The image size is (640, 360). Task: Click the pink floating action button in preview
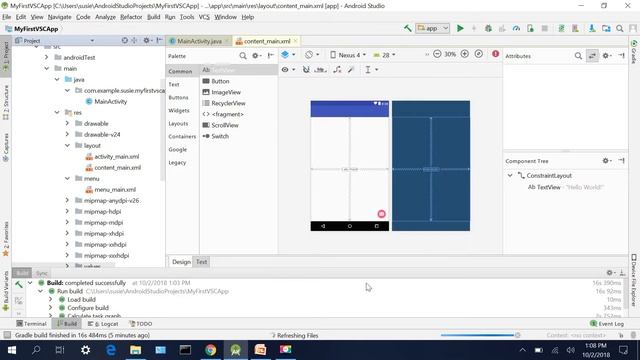(381, 214)
